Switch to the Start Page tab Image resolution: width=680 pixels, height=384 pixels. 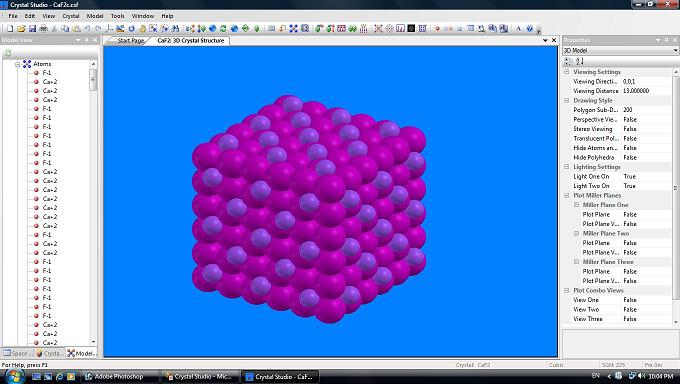click(x=131, y=40)
